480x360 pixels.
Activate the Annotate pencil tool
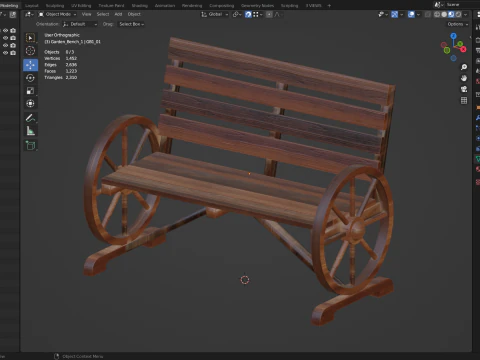(30, 118)
